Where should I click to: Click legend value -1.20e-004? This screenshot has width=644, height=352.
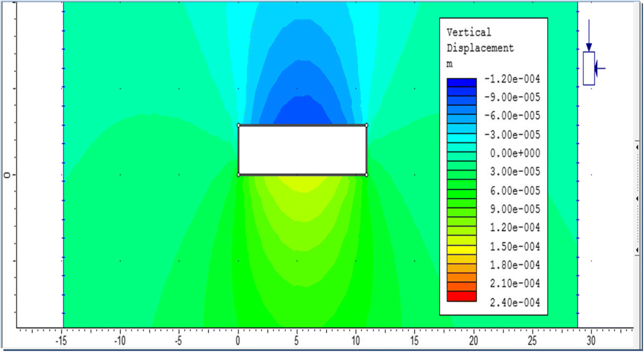(x=512, y=79)
